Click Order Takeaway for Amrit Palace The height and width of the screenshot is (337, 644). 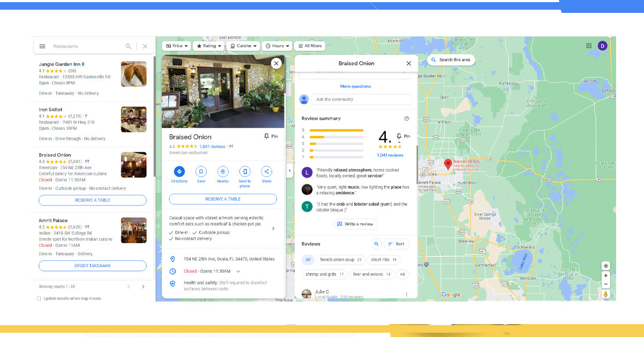point(92,266)
